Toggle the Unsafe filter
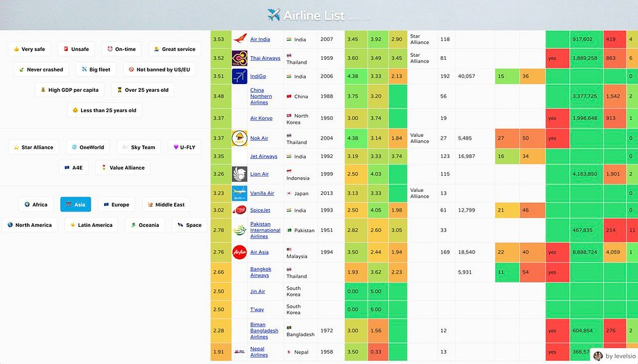638x364 pixels. pos(76,49)
